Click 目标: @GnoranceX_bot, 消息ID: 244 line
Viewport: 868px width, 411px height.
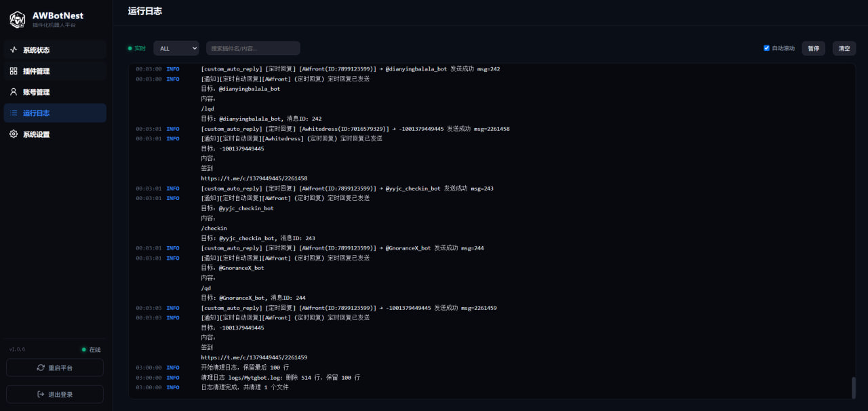click(x=253, y=298)
